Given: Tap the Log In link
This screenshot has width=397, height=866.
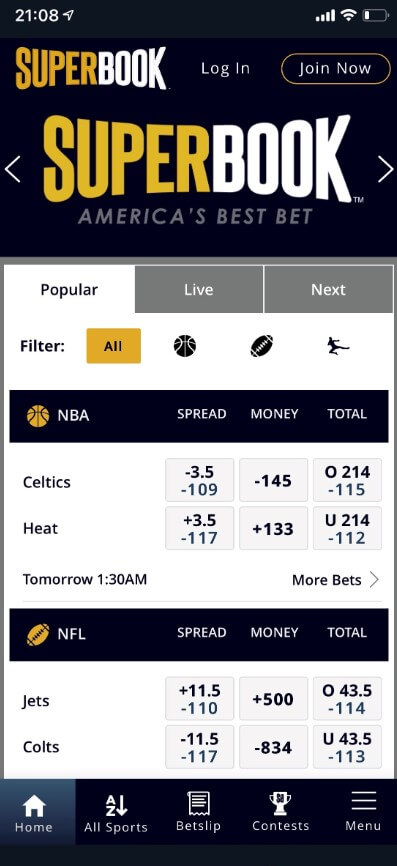Looking at the screenshot, I should click(225, 68).
